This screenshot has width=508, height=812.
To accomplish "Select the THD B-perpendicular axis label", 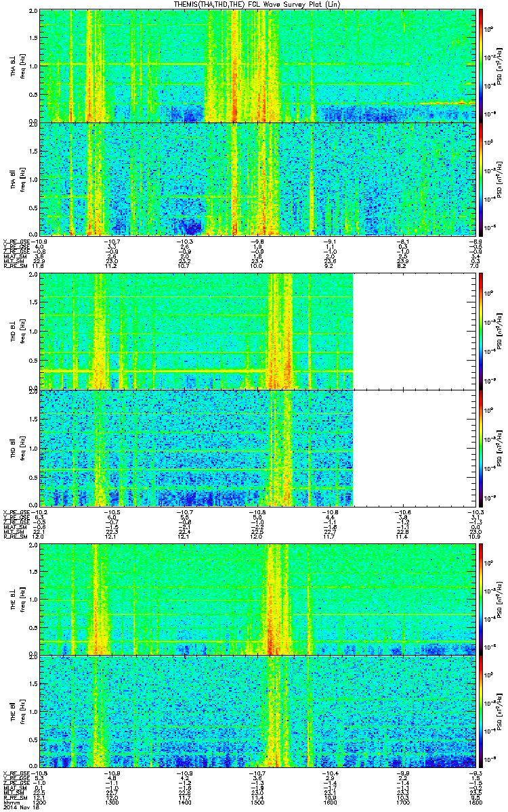I will [13, 330].
